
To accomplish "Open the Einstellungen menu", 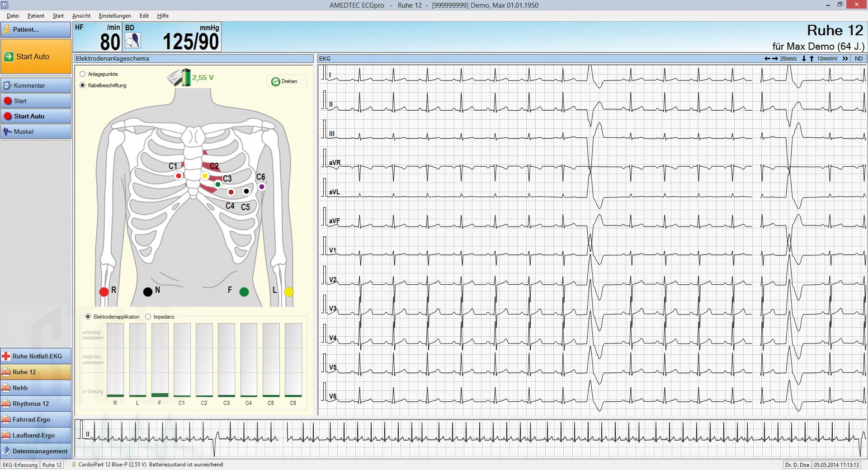I will coord(115,16).
